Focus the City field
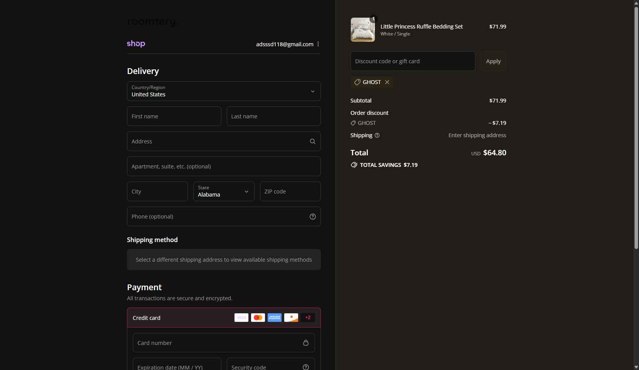 pos(157,192)
